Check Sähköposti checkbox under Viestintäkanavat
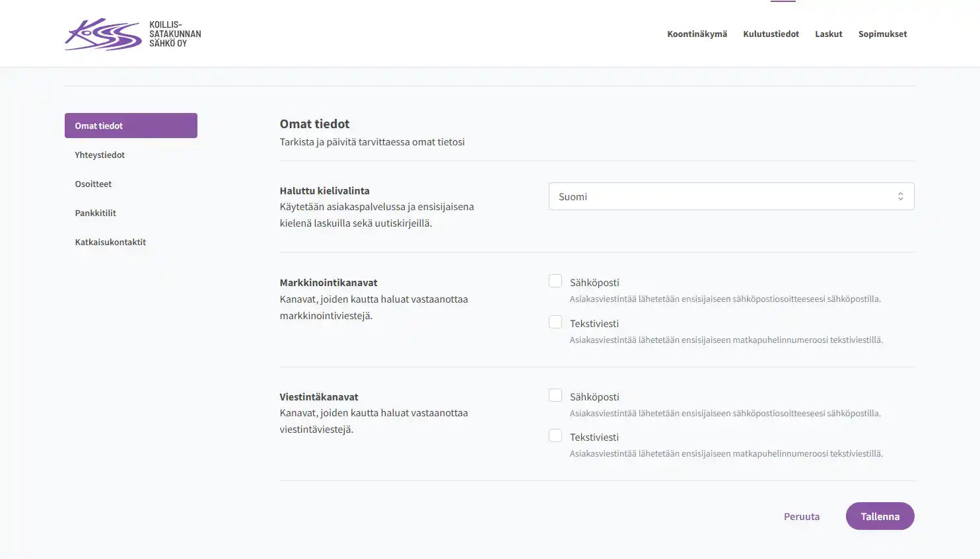 (x=555, y=396)
